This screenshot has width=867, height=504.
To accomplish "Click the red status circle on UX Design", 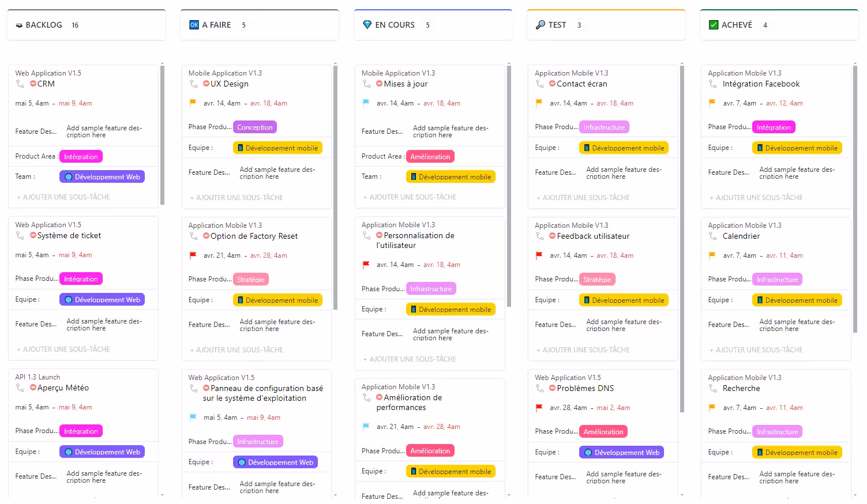I will click(x=206, y=84).
